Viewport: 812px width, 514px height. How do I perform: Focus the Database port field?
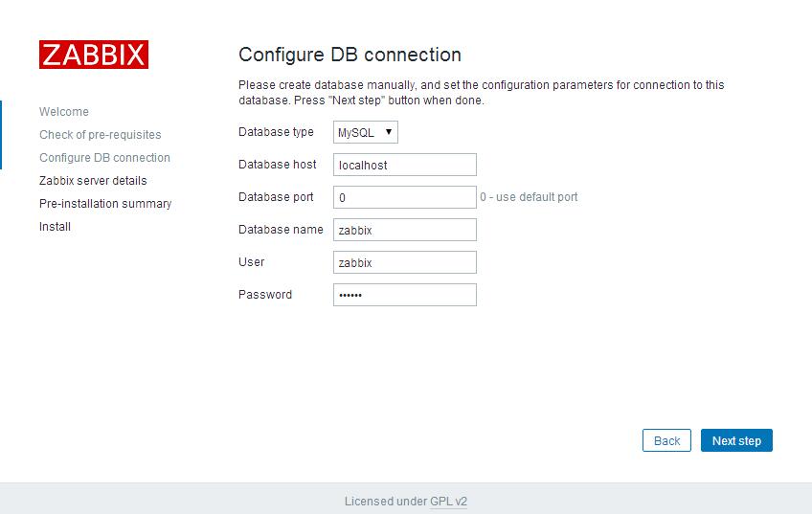(x=404, y=197)
